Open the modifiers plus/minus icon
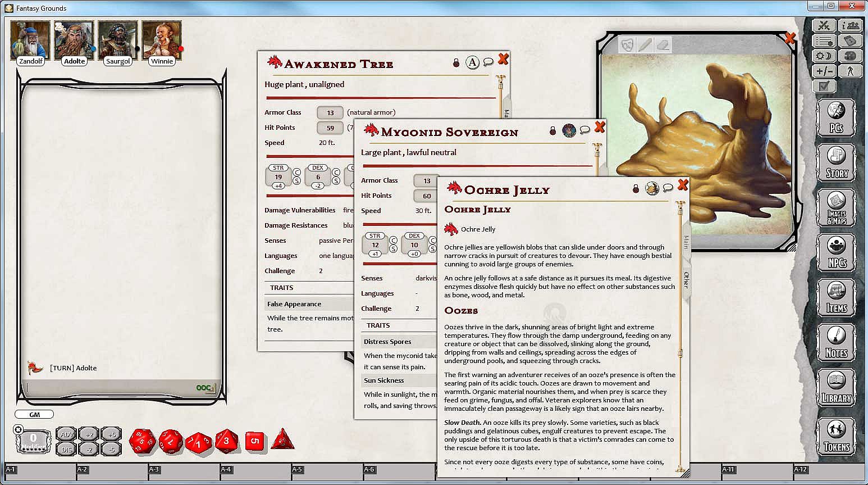 click(x=824, y=71)
